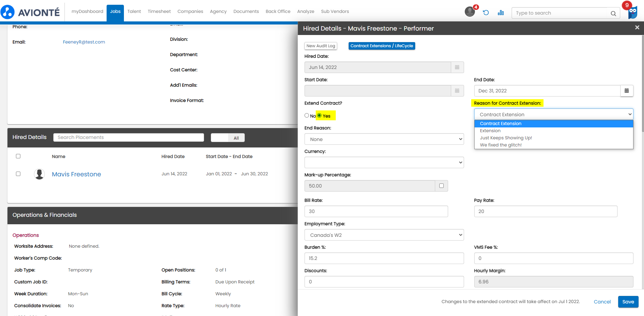Click the FeeneyR@test.com email link

(x=84, y=42)
